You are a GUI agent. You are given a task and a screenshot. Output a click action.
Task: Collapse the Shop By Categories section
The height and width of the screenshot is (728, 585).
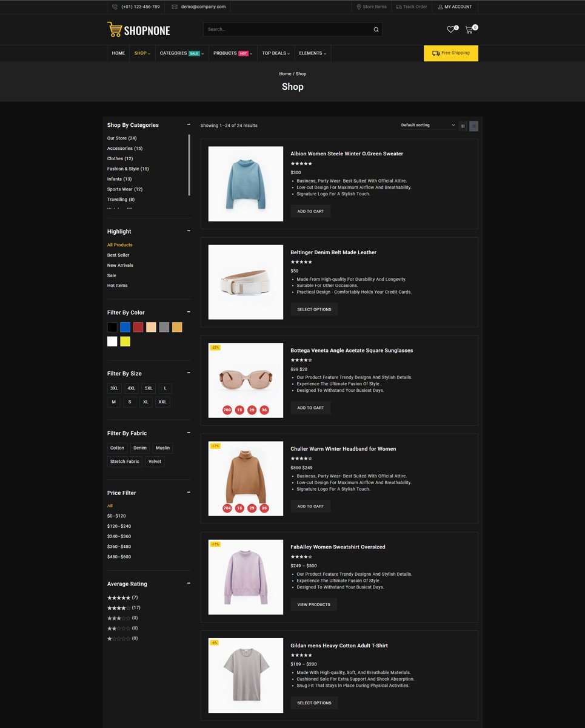[x=189, y=124]
